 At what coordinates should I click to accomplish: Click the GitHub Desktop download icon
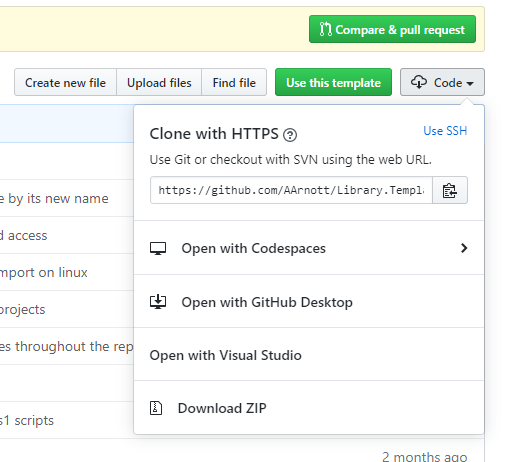[158, 302]
